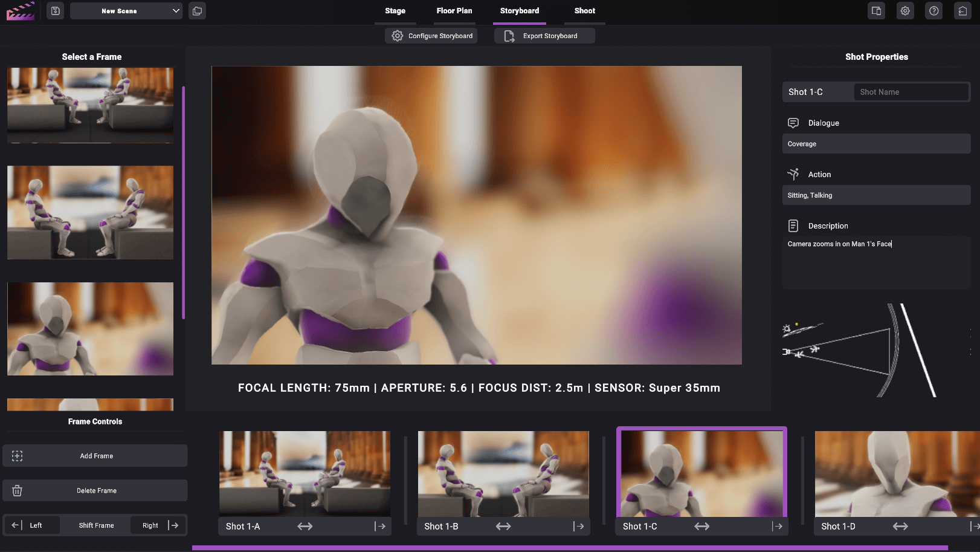Click the Description document icon
980x552 pixels.
[x=793, y=225]
